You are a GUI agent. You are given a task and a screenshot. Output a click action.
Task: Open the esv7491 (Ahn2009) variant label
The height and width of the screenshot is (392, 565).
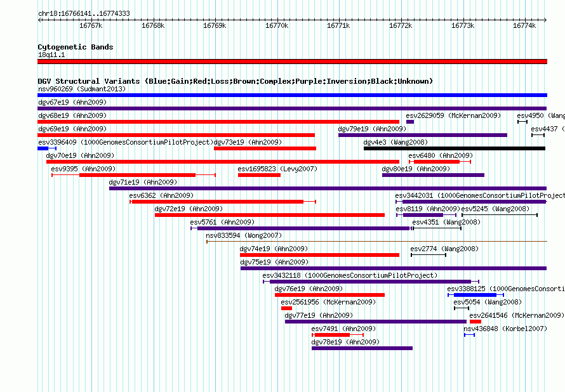click(343, 329)
